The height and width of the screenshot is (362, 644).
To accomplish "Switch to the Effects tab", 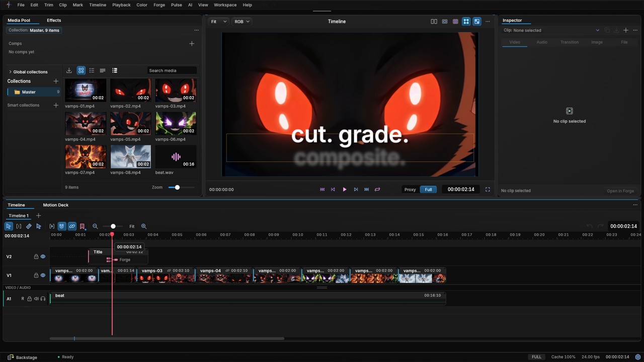I will 54,20.
